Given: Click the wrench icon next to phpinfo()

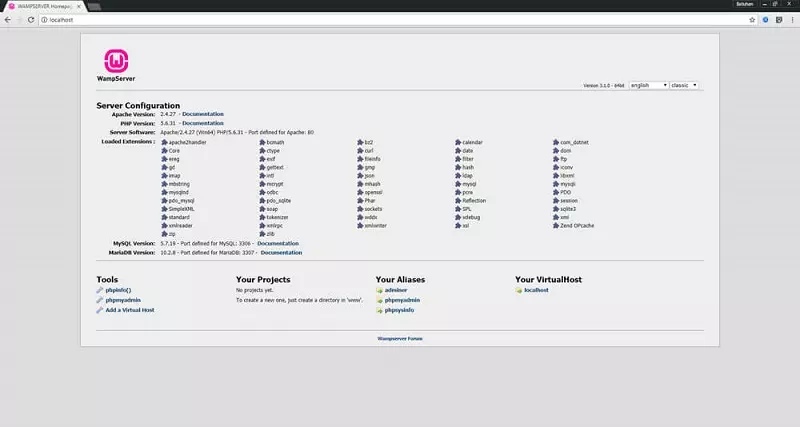Looking at the screenshot, I should [100, 289].
